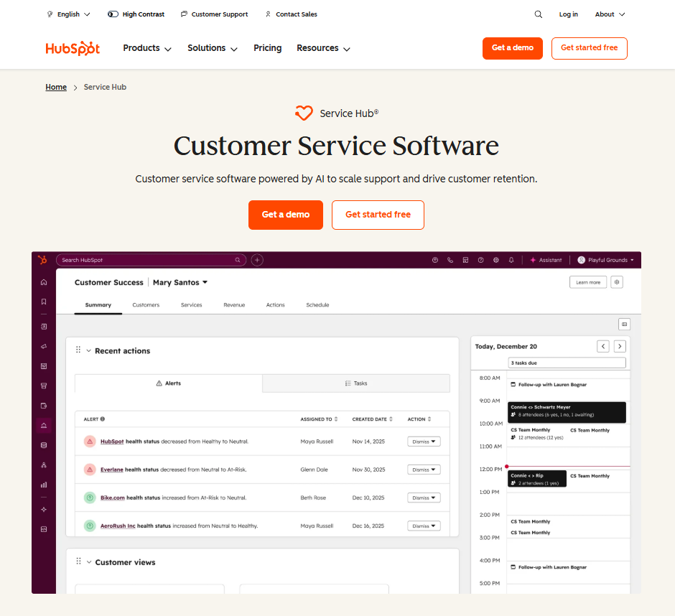Expand the Resources menu
The image size is (675, 616).
tap(323, 48)
